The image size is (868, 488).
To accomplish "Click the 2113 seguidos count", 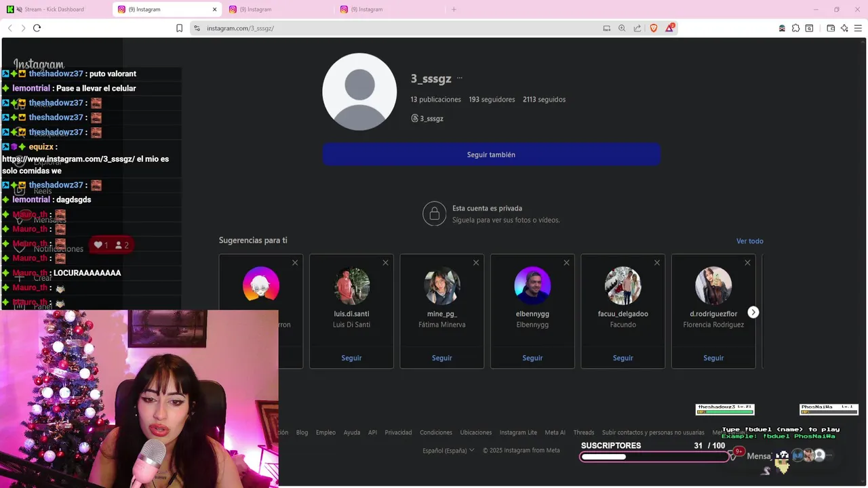I will [544, 100].
